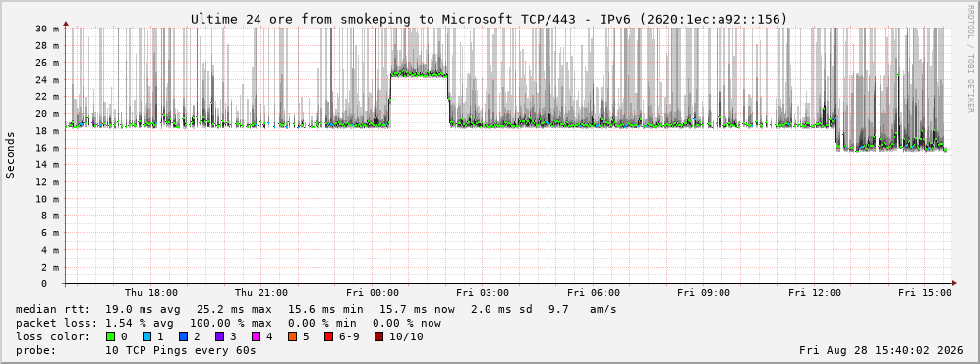Click the Fri 00:00 time axis label
The height and width of the screenshot is (364, 980).
[x=373, y=293]
